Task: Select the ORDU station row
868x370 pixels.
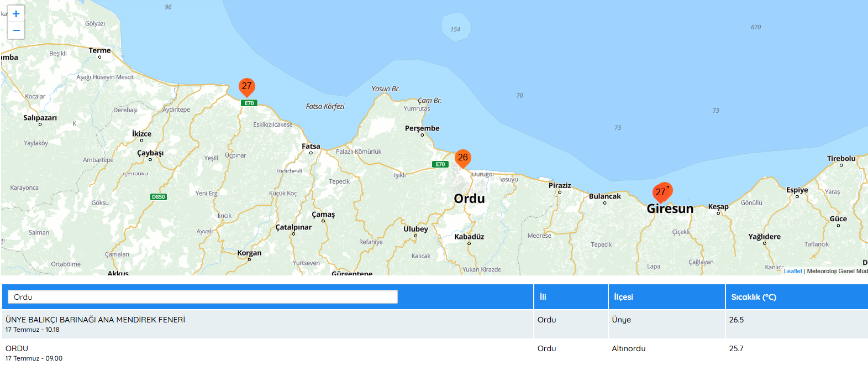Action: [434, 353]
